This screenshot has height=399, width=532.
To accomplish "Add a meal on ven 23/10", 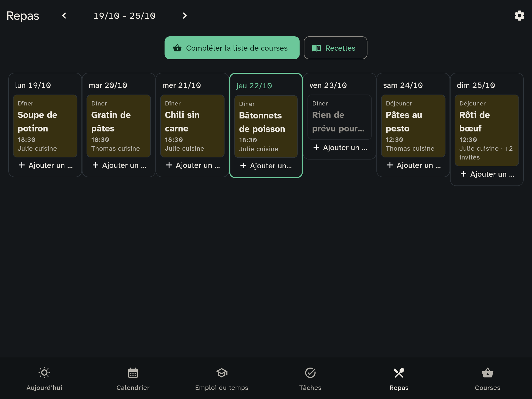I will pyautogui.click(x=340, y=148).
